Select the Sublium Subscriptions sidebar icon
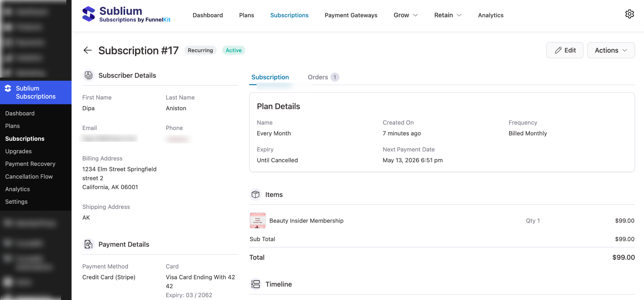 click(8, 88)
